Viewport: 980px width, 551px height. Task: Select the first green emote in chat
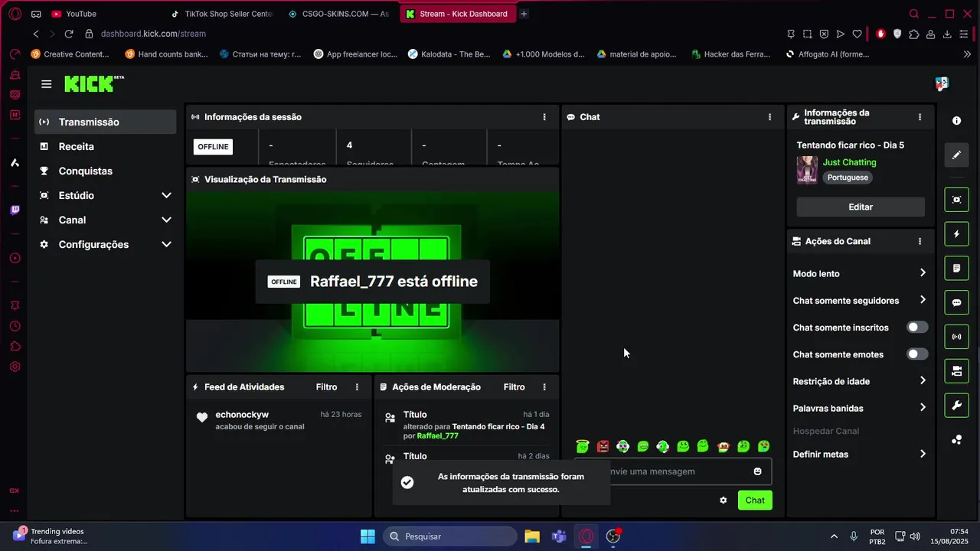(583, 446)
